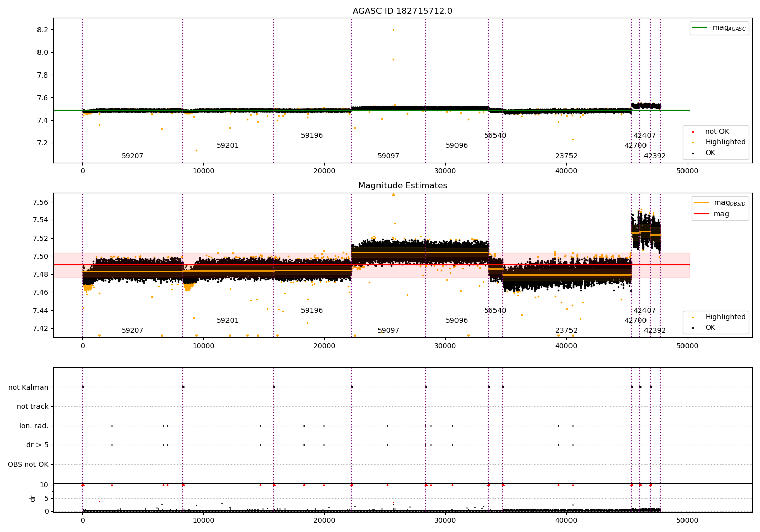Screen dimensions: 760x532
Task: Click the 8.0 y-axis tick label
Action: 43,53
